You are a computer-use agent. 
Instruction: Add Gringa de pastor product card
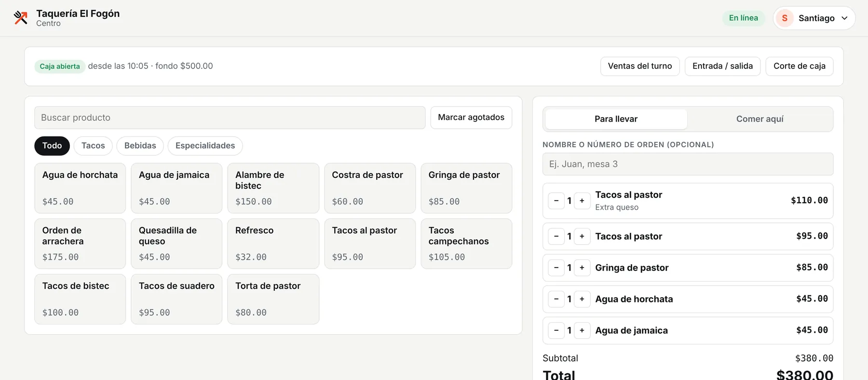466,188
